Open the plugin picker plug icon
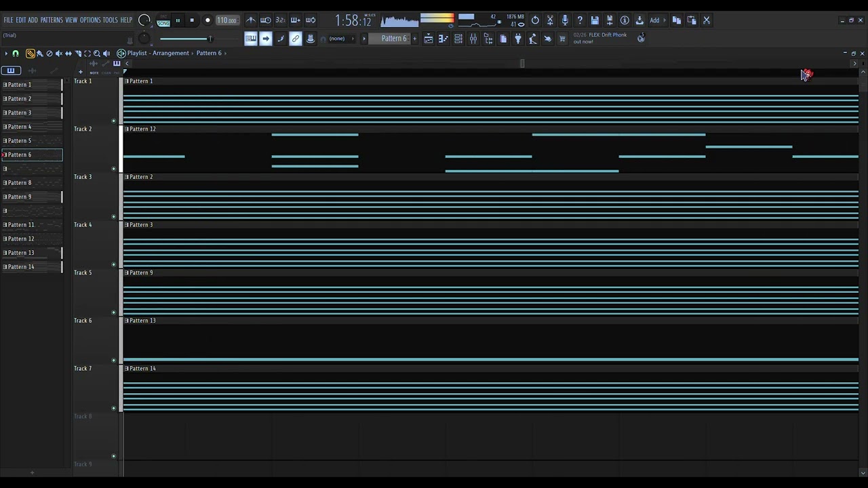The width and height of the screenshot is (868, 488). tap(518, 39)
